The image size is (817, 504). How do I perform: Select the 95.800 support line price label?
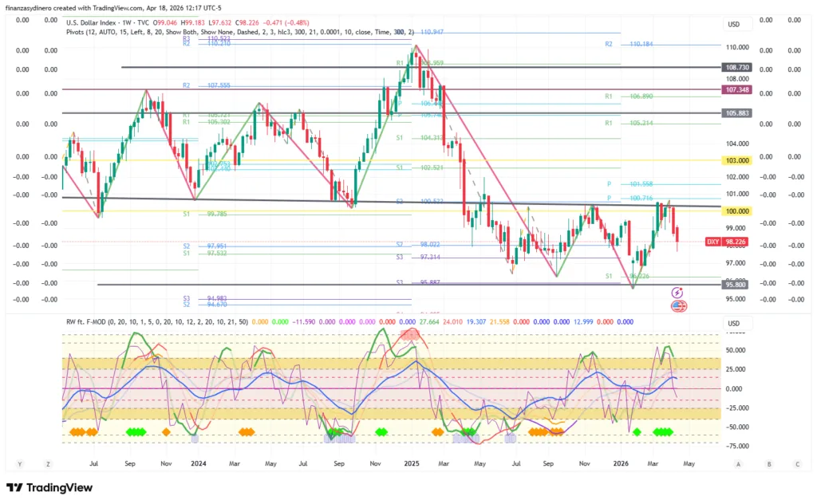[735, 285]
